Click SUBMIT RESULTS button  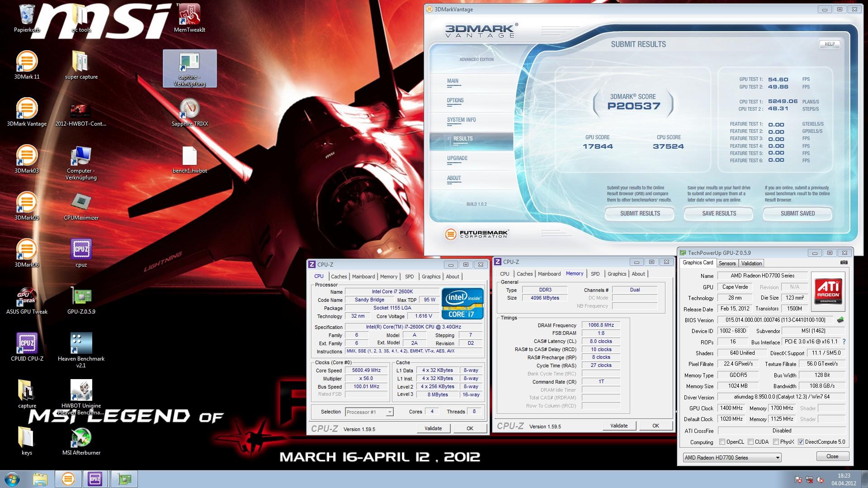click(640, 213)
